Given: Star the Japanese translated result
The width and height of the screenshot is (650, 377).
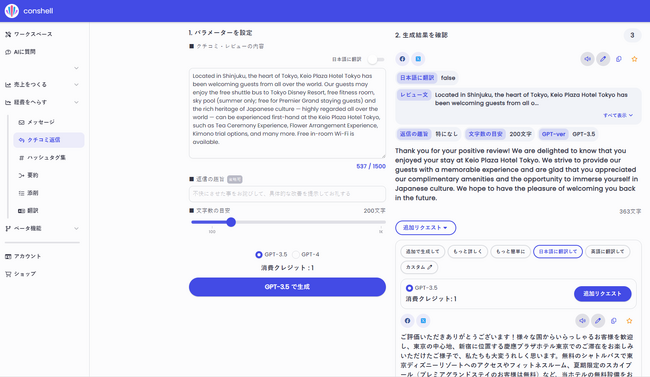Looking at the screenshot, I should [629, 321].
